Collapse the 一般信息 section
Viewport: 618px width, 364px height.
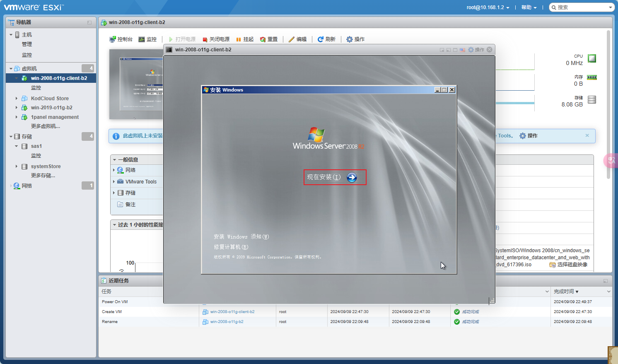point(115,160)
